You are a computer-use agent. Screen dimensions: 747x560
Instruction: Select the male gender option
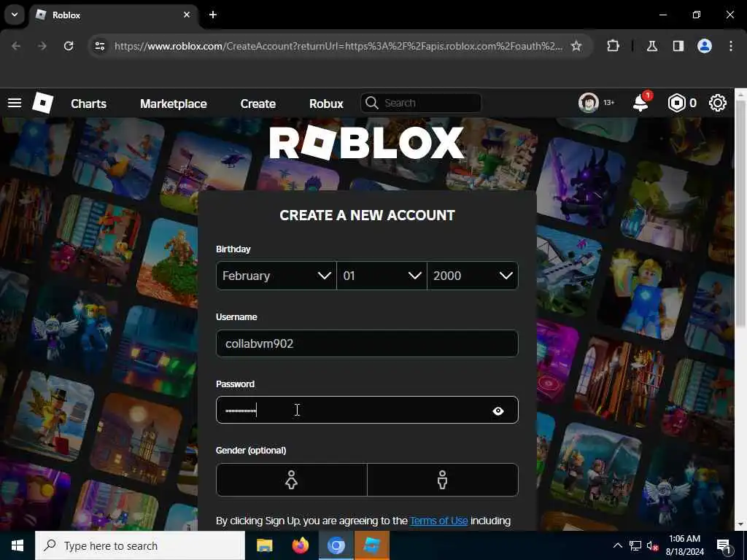[443, 480]
